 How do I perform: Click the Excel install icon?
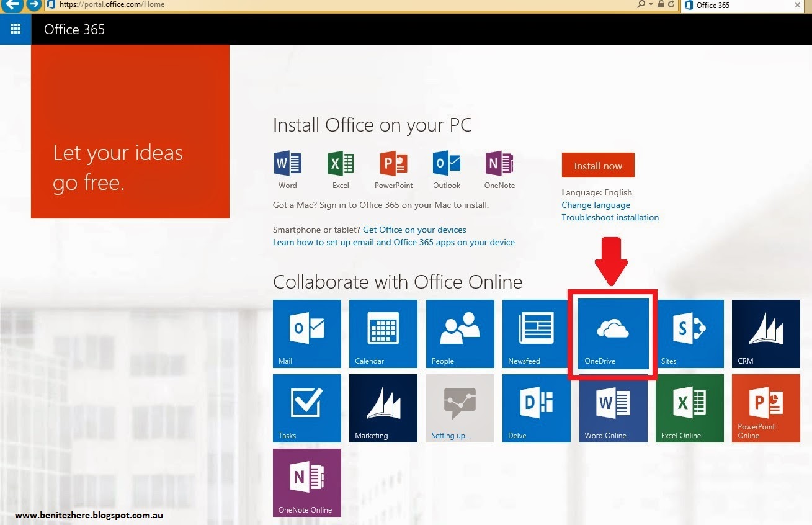[341, 164]
